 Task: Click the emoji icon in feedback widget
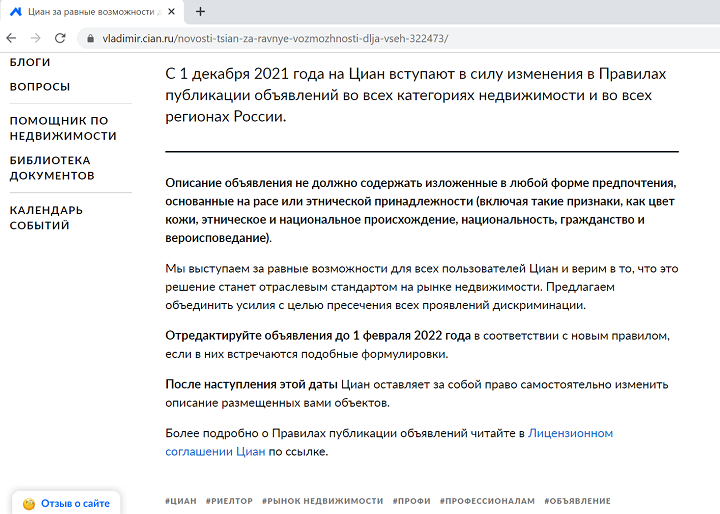click(28, 504)
